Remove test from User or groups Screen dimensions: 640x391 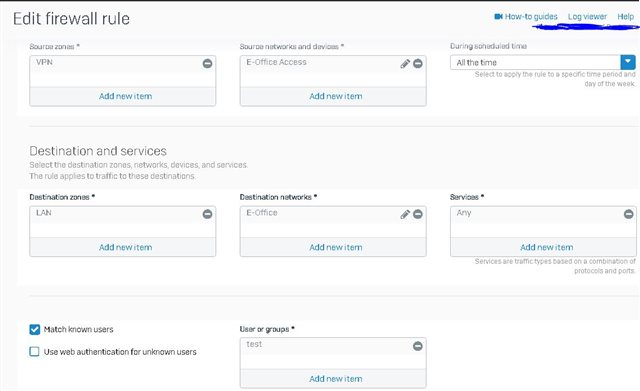(x=418, y=346)
